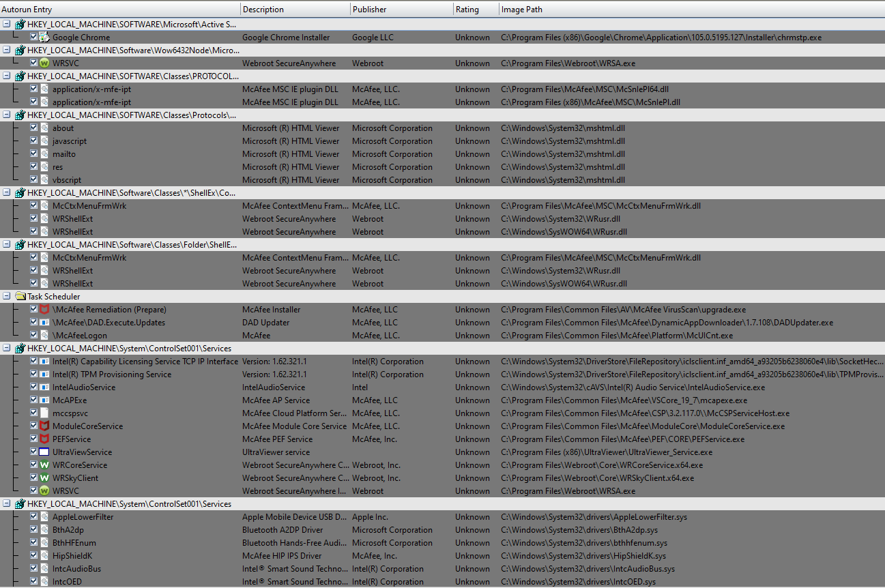The width and height of the screenshot is (885, 588).
Task: Click the icon of the McAPExe service entry
Action: click(x=44, y=400)
